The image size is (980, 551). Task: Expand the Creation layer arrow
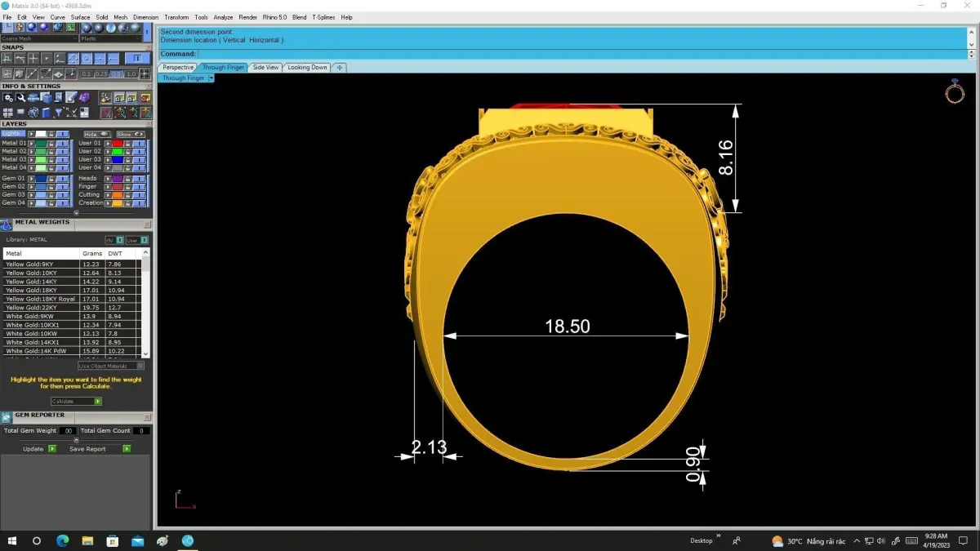[108, 203]
